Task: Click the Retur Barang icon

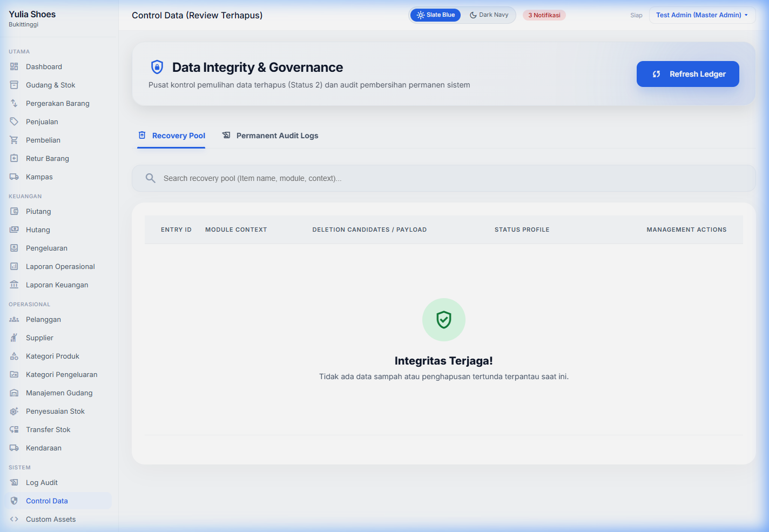Action: [14, 158]
